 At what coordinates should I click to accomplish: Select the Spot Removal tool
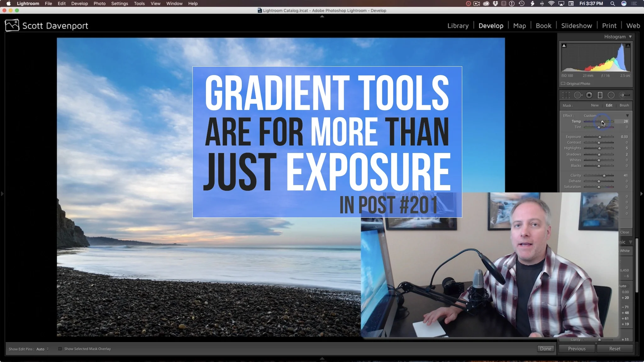(x=578, y=95)
